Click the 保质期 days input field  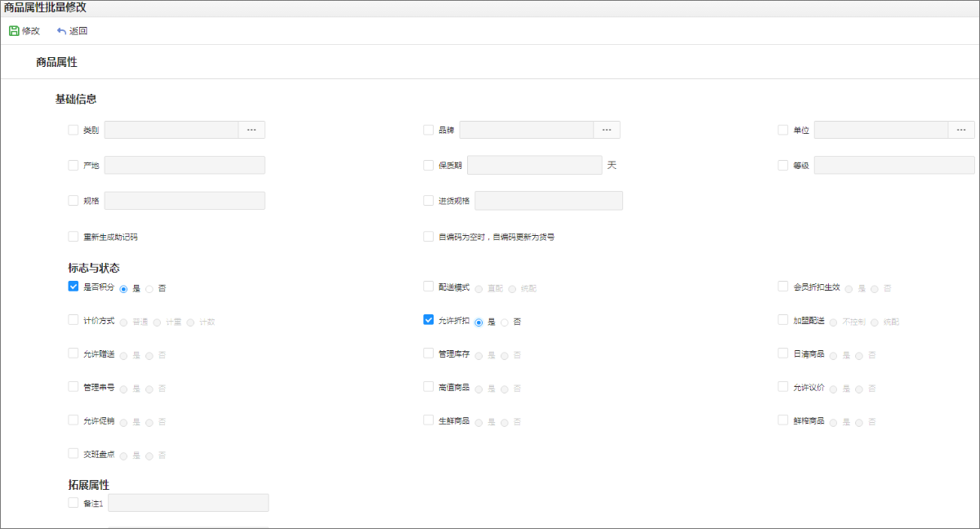pyautogui.click(x=534, y=165)
